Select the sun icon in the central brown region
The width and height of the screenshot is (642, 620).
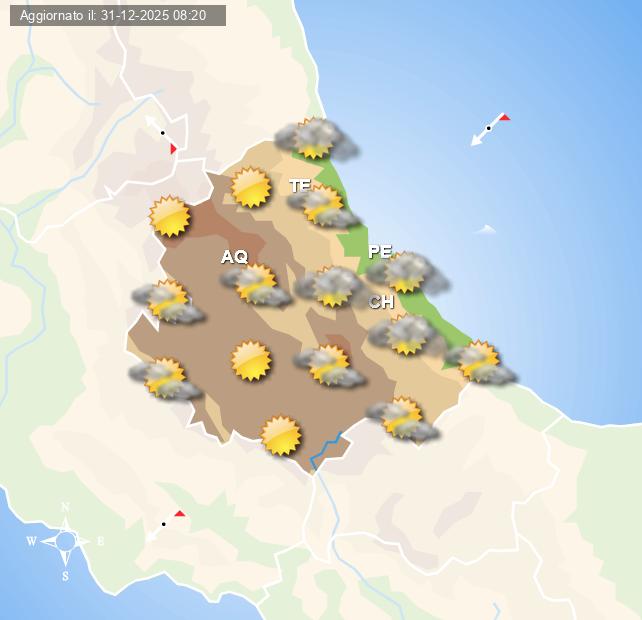tap(251, 360)
